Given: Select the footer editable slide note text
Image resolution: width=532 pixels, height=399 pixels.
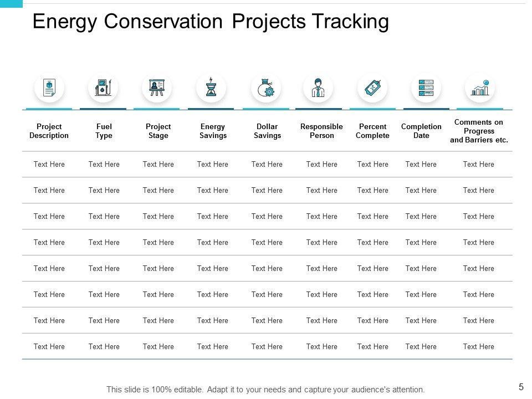Looking at the screenshot, I should [x=265, y=389].
